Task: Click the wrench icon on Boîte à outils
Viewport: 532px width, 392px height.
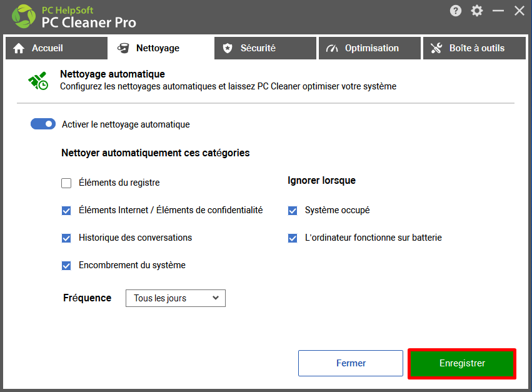Action: [x=436, y=48]
